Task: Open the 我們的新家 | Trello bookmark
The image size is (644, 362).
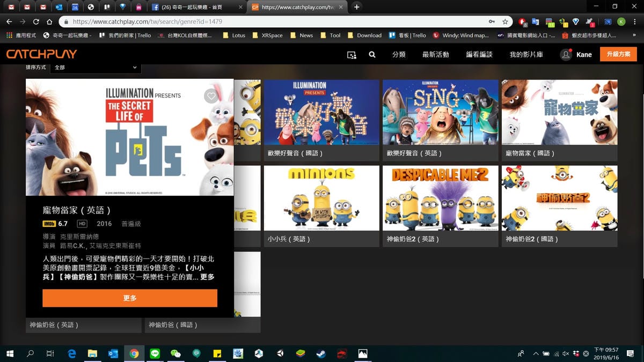Action: coord(124,35)
